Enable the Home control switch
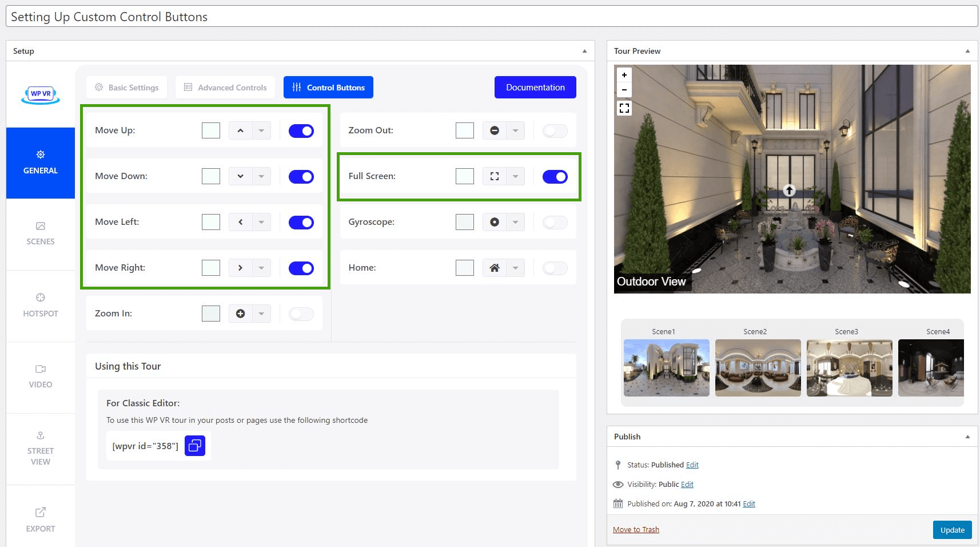The height and width of the screenshot is (547, 980). click(555, 268)
